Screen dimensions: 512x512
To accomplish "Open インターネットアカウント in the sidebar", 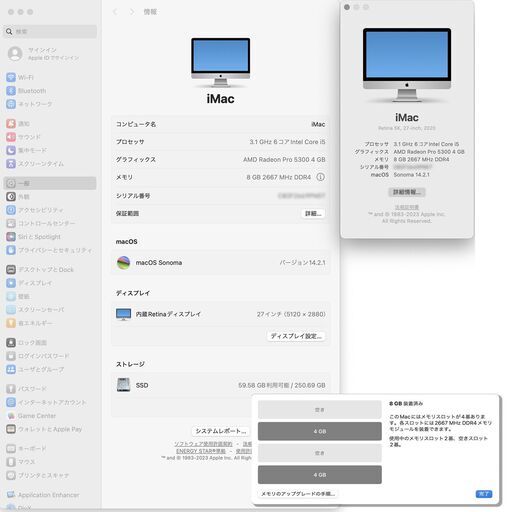I will pos(50,402).
